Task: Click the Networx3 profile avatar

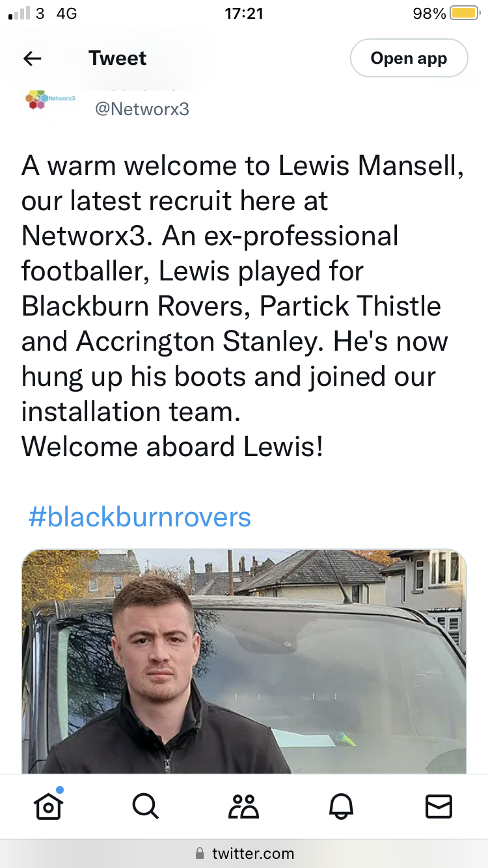Action: (x=51, y=100)
